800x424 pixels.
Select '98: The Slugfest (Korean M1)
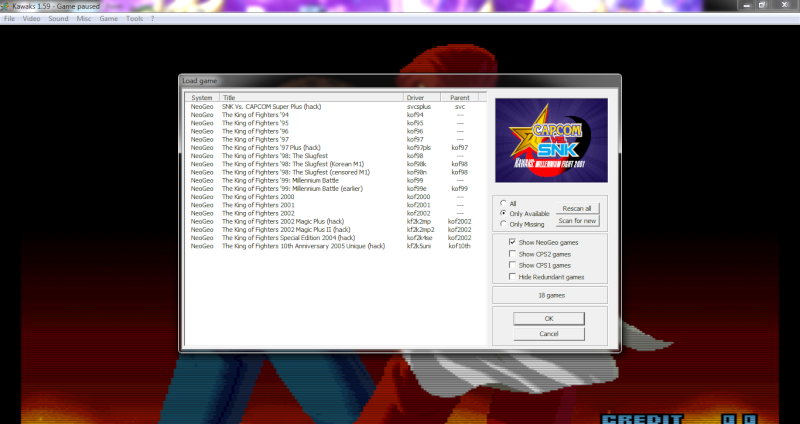pos(335,164)
